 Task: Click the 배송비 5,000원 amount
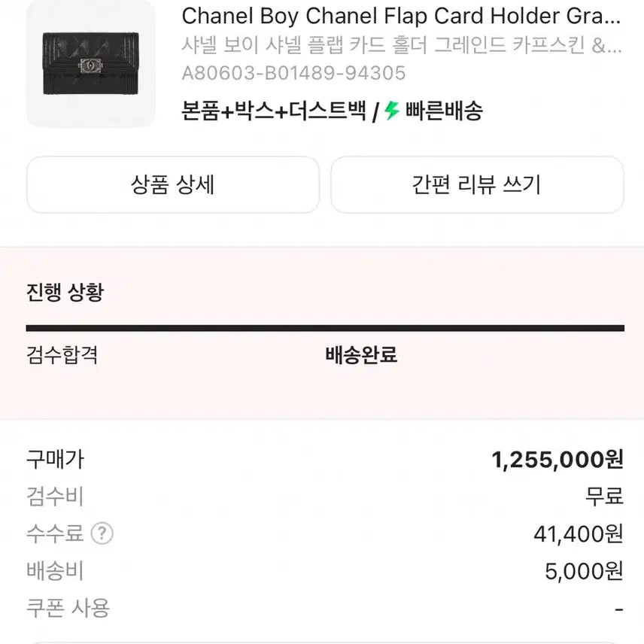[x=585, y=571]
